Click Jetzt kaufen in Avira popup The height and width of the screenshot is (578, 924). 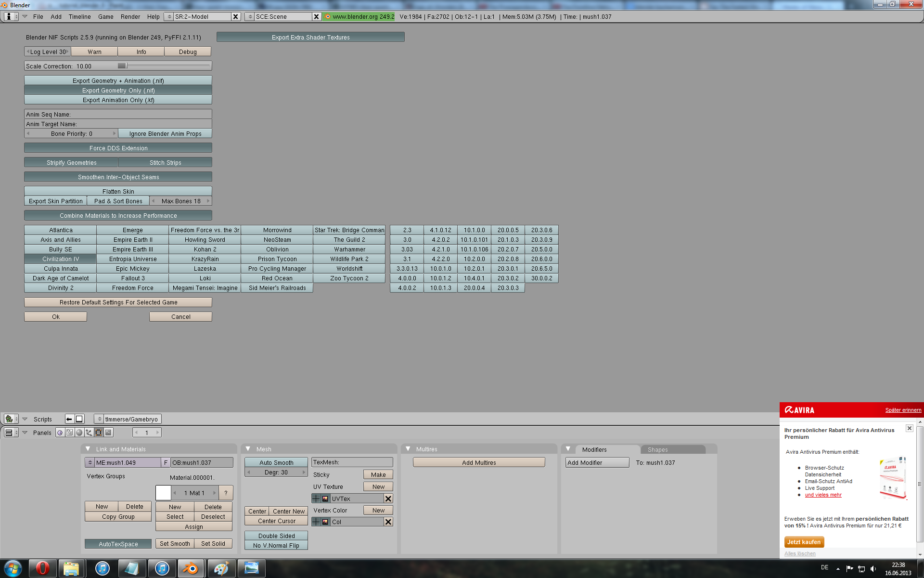(x=804, y=542)
